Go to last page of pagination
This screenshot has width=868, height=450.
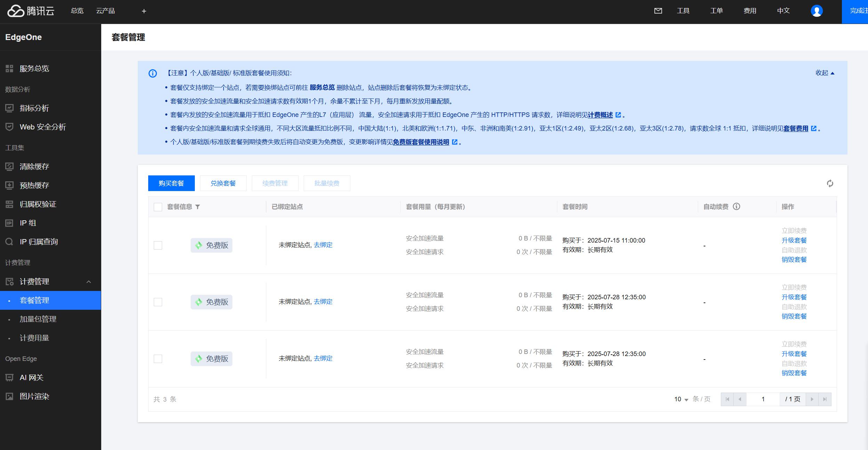(825, 399)
